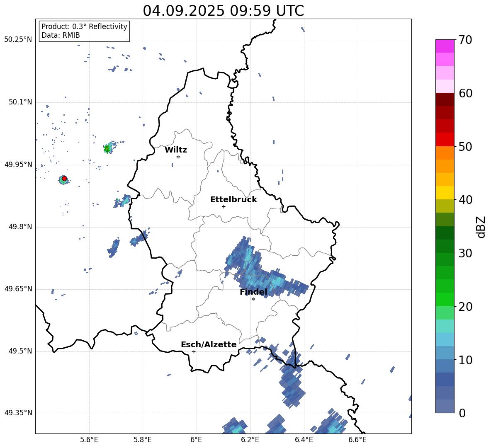Click the Product: 0.3° Reflectivity text
Image resolution: width=491 pixels, height=448 pixels.
[84, 27]
